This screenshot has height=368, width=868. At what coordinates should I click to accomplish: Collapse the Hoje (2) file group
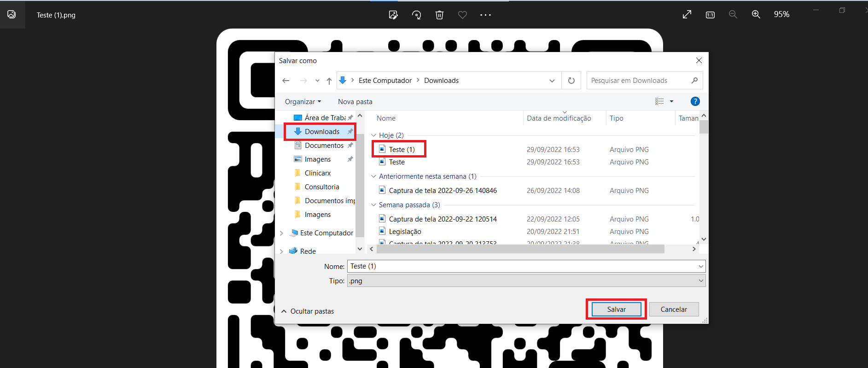click(373, 135)
